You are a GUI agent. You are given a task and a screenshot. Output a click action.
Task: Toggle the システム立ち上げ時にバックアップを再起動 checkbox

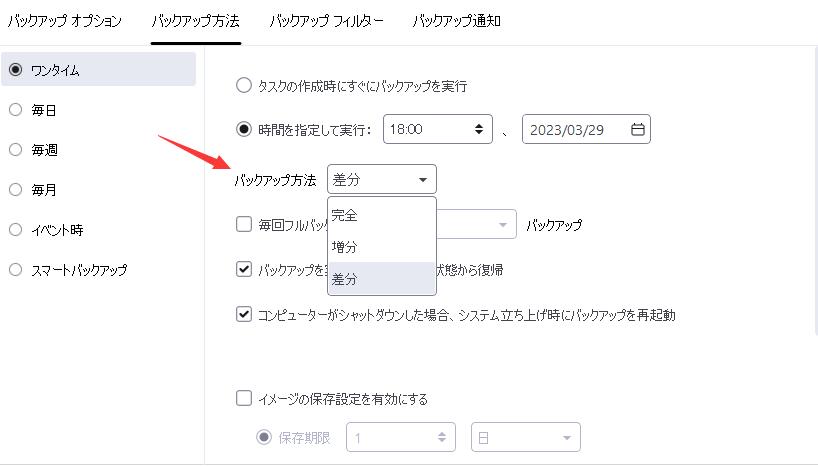click(x=244, y=314)
